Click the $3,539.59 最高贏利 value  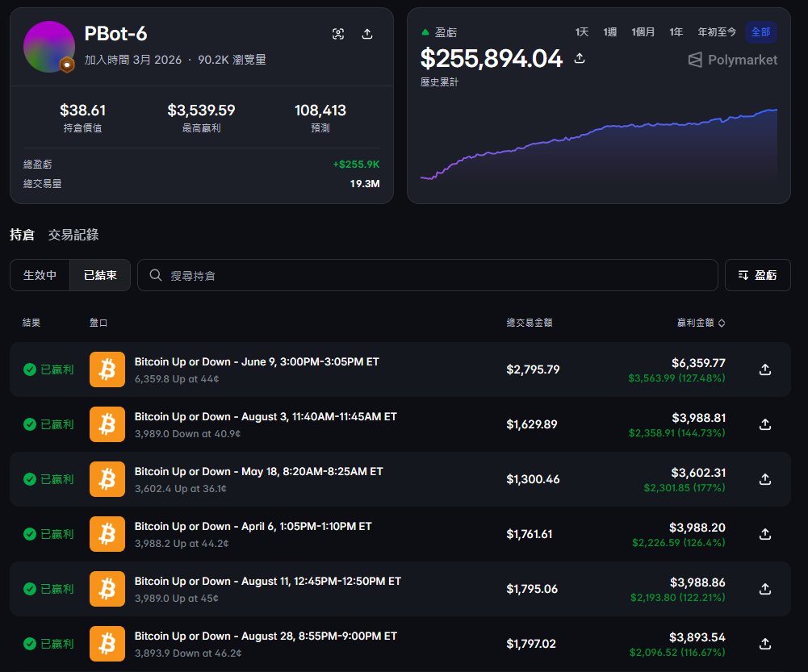click(201, 111)
